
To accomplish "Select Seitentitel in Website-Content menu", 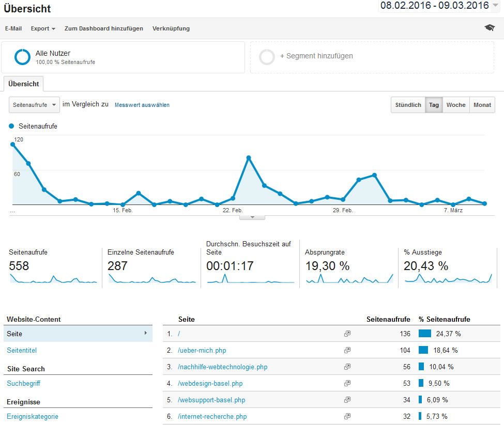I will tap(22, 350).
